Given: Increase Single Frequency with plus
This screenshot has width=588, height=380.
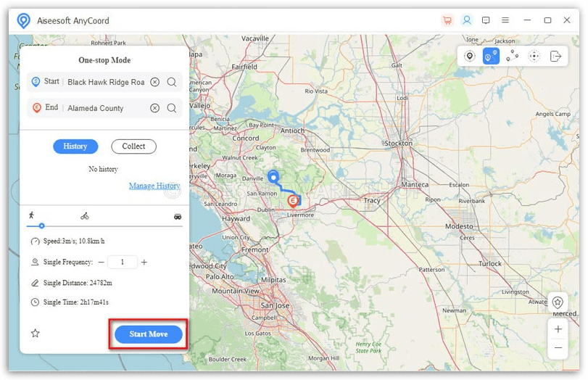Looking at the screenshot, I should pyautogui.click(x=144, y=263).
